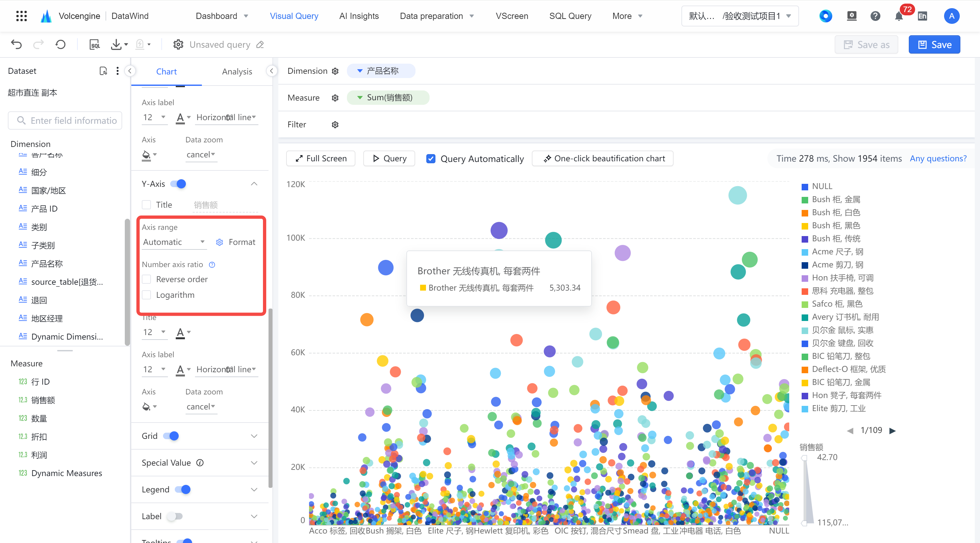
Task: Collapse the Y-Axis section chevron
Action: point(254,184)
